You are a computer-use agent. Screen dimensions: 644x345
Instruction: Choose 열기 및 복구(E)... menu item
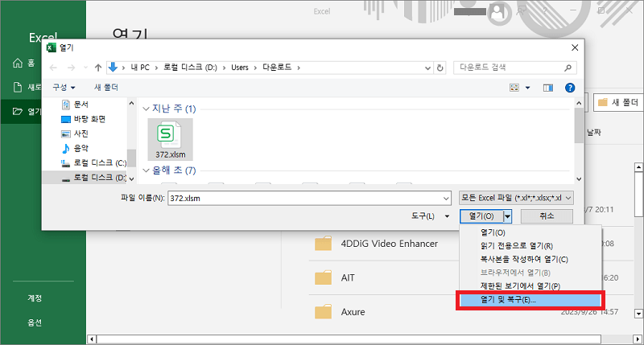530,300
